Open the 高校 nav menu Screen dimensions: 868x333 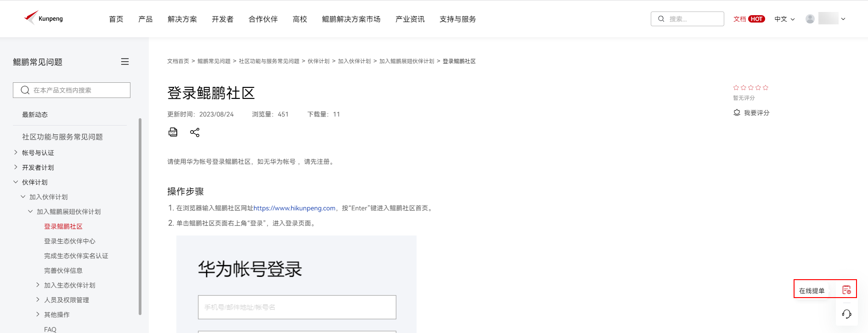click(300, 19)
